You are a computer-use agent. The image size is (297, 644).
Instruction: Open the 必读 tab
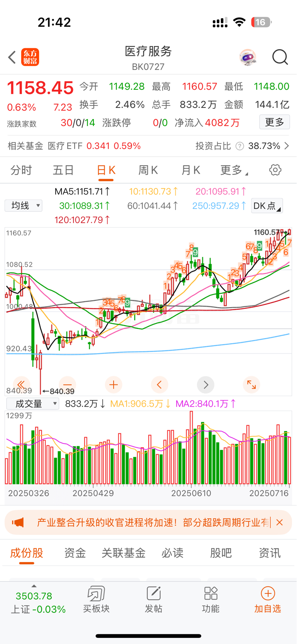(x=172, y=553)
